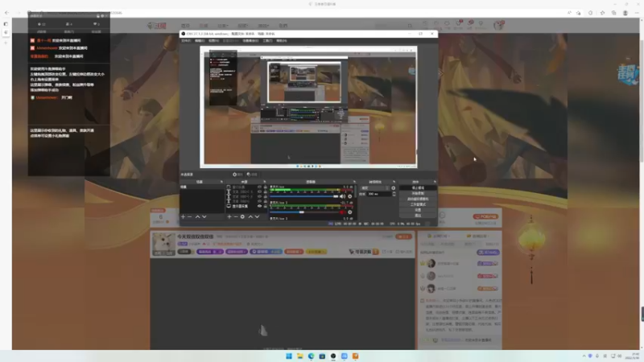Adjust the first audio channel volume slider
This screenshot has width=644, height=362.
[304, 196]
